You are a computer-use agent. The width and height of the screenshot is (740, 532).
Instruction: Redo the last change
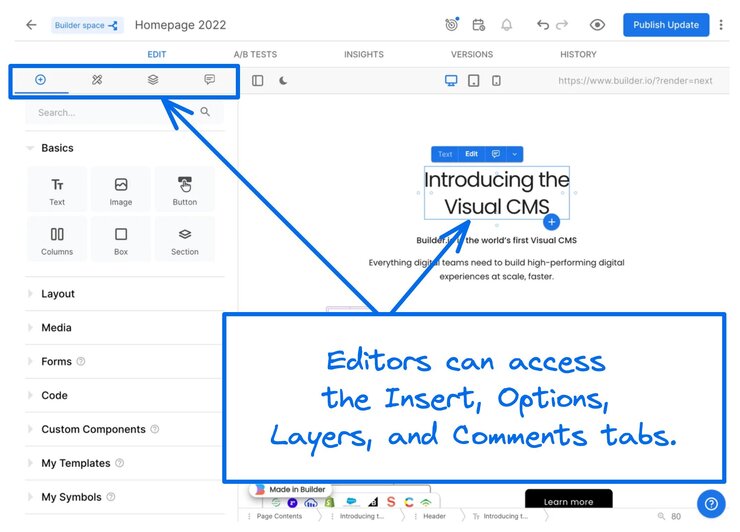pos(562,25)
